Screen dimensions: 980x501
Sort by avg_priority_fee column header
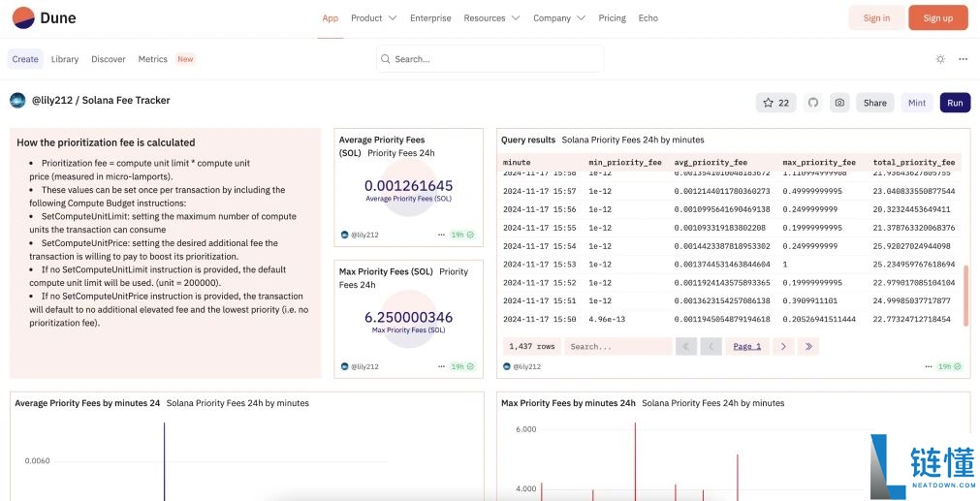[x=711, y=163]
